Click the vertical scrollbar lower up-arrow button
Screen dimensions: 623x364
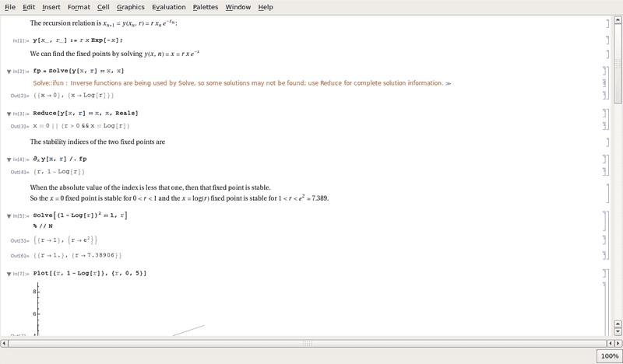coord(618,324)
